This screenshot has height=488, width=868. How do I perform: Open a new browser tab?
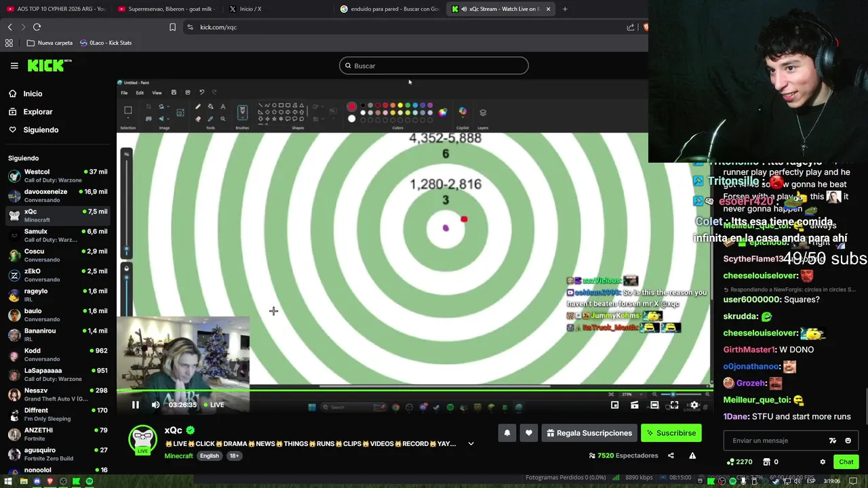[565, 9]
